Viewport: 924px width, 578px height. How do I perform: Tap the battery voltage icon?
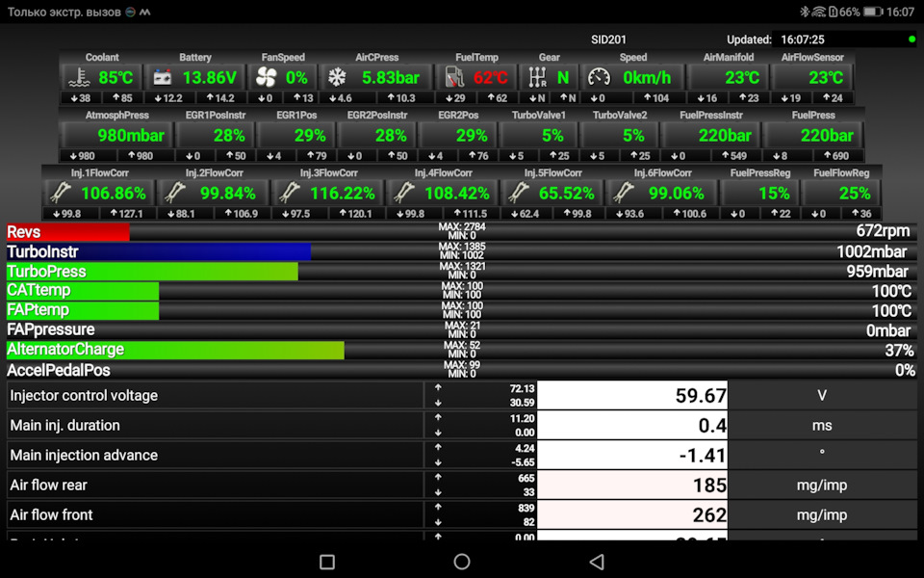[162, 77]
